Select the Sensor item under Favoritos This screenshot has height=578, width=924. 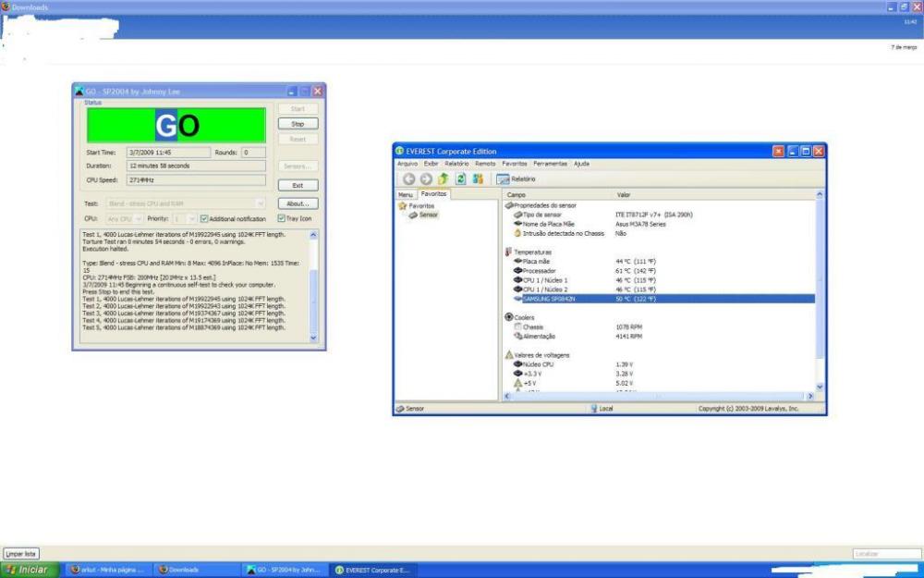(x=428, y=215)
